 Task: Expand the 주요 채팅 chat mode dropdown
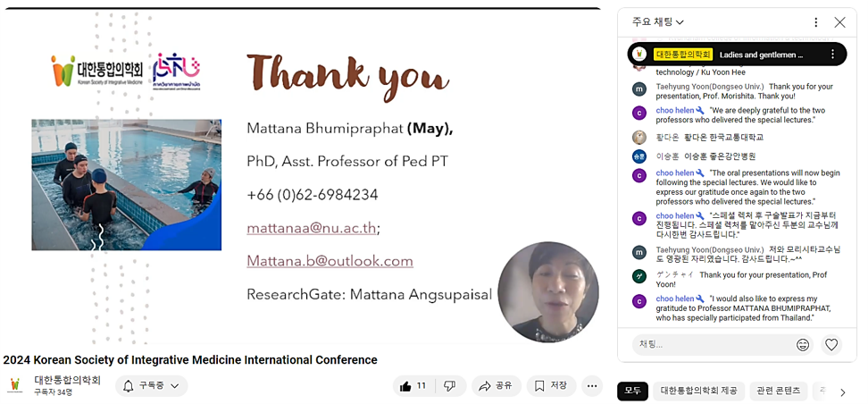tap(658, 22)
